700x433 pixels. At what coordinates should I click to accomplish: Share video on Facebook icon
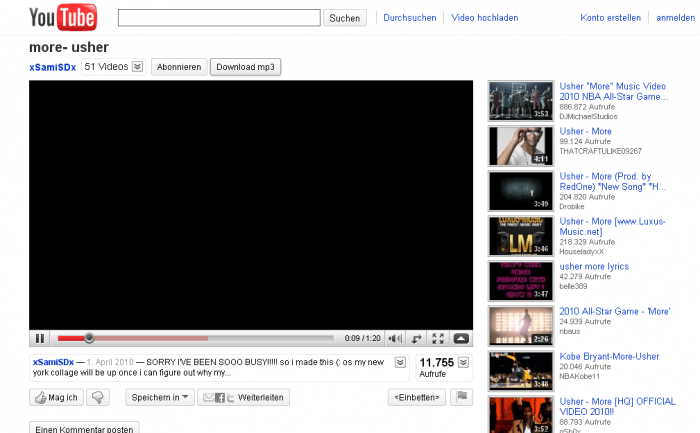(220, 397)
